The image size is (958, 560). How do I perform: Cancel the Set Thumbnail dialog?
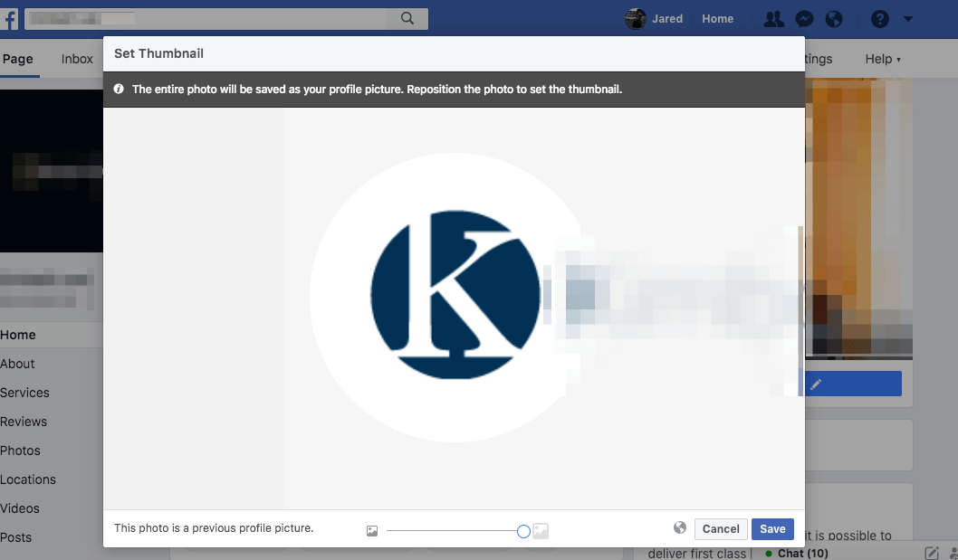721,529
